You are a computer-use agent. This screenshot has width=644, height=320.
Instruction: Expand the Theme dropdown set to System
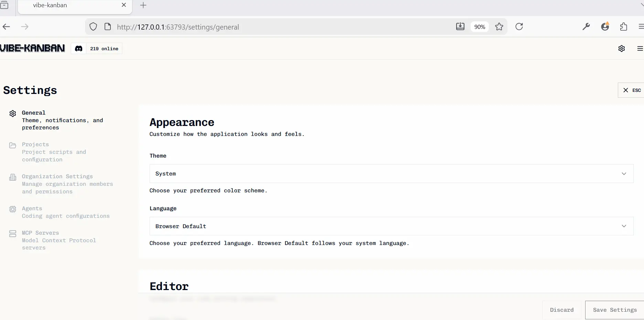point(391,174)
